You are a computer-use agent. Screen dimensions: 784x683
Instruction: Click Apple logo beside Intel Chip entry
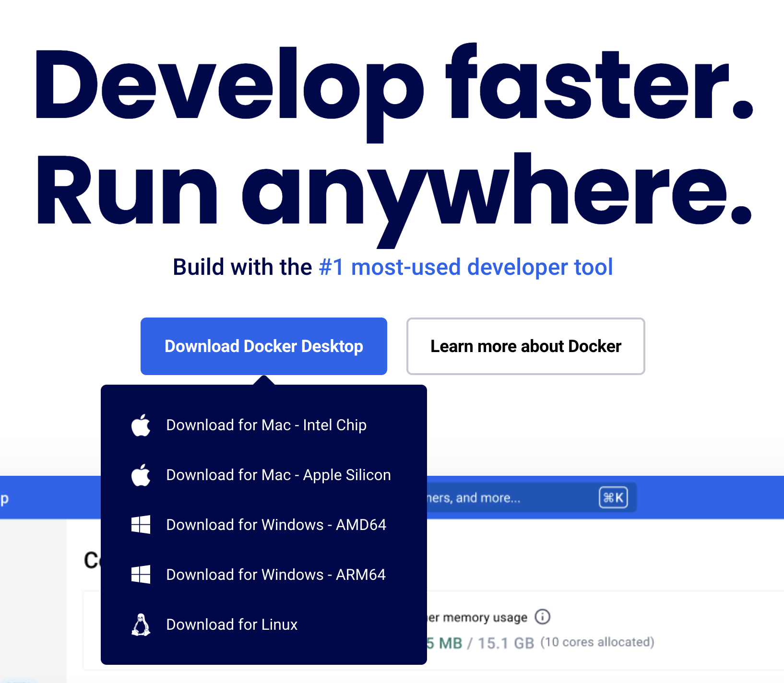point(141,425)
